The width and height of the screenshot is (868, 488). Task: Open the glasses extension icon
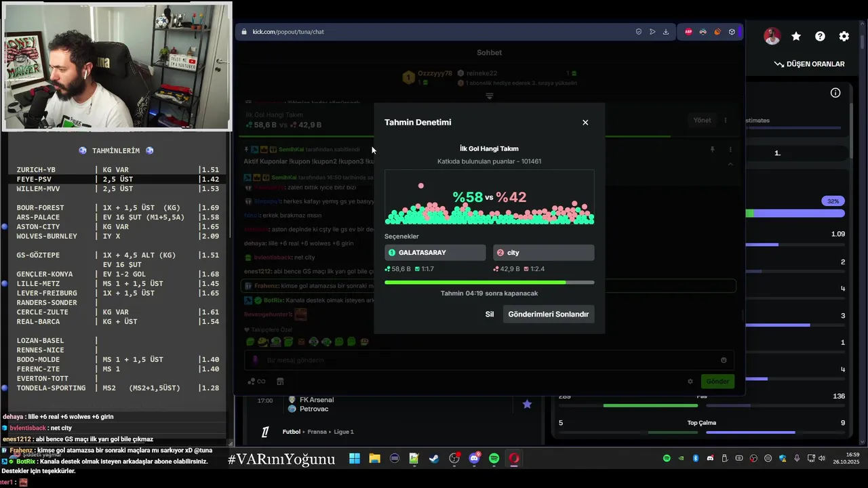click(x=703, y=32)
